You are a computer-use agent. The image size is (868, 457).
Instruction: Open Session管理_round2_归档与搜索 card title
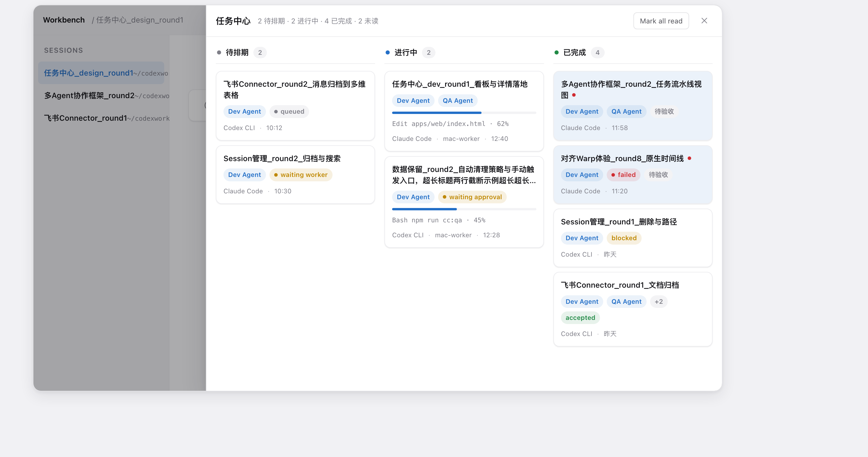(282, 158)
